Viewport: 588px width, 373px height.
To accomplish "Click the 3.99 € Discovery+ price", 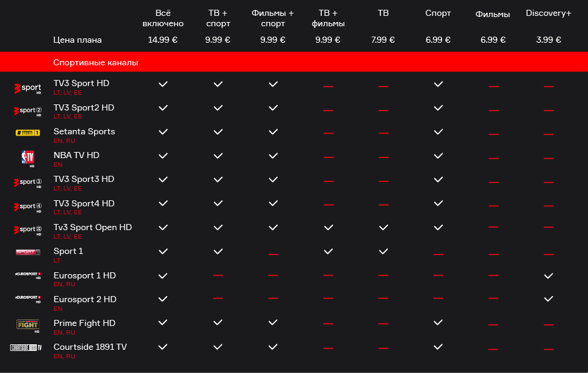I will (549, 40).
